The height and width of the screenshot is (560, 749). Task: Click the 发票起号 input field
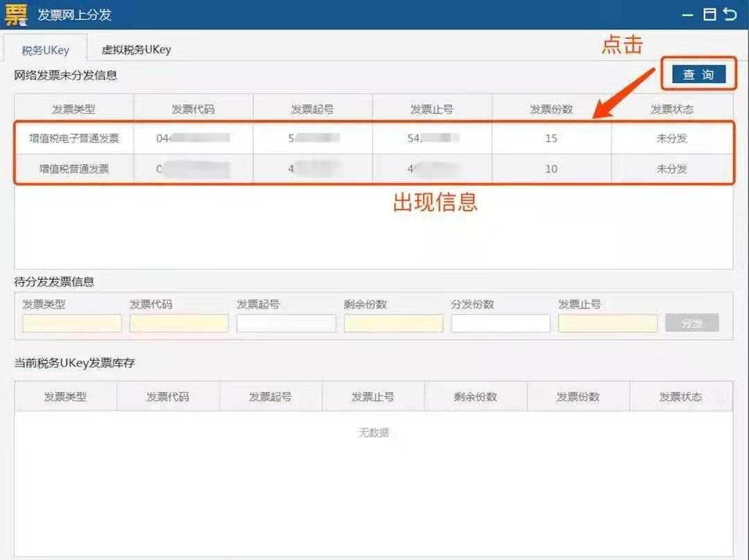tap(286, 324)
